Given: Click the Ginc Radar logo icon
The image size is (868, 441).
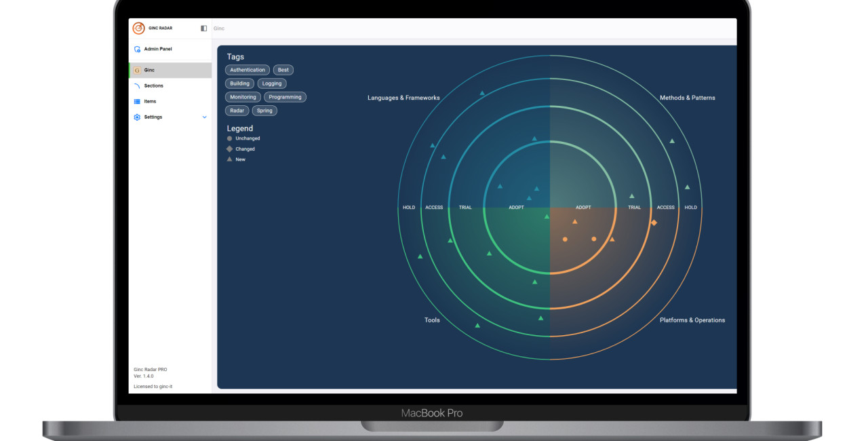Looking at the screenshot, I should (138, 28).
